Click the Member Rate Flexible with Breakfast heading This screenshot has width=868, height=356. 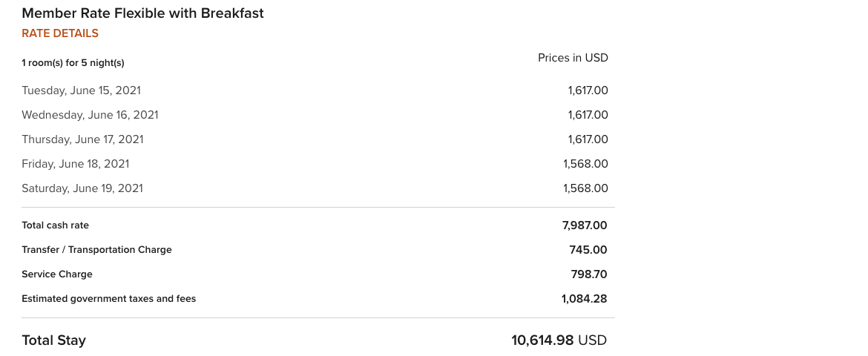143,13
